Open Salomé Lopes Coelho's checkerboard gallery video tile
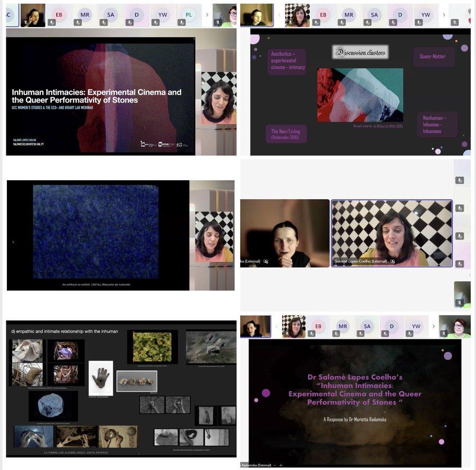This screenshot has width=476, height=470. point(391,233)
